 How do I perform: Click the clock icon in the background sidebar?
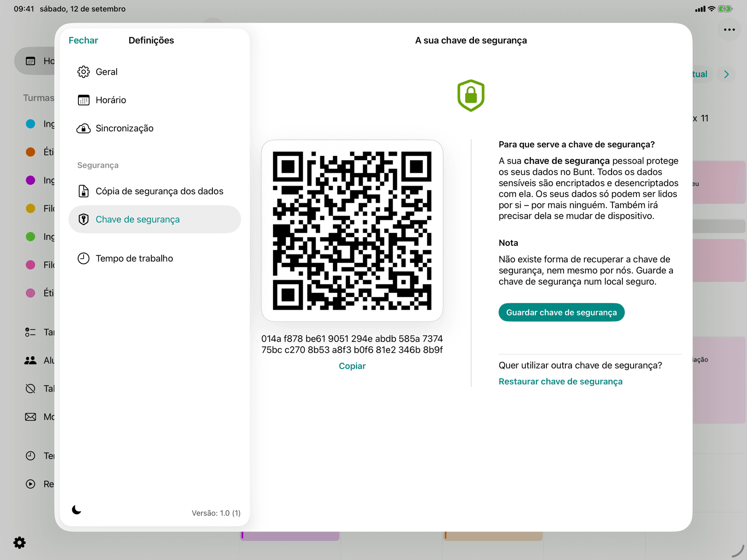(30, 456)
